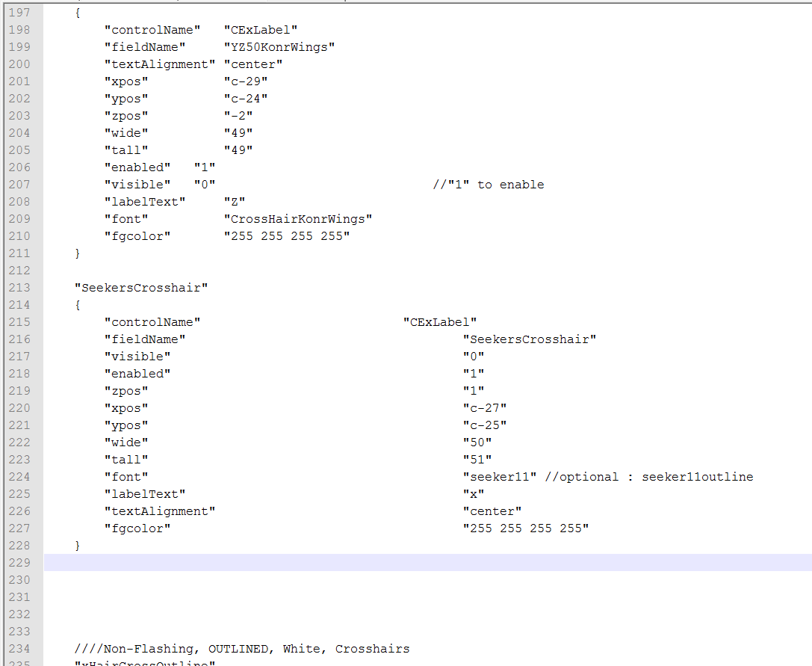Click the "////Non-Flashing, OUTLINED, White, Crosshairs" comment
This screenshot has height=666, width=812.
coord(242,649)
